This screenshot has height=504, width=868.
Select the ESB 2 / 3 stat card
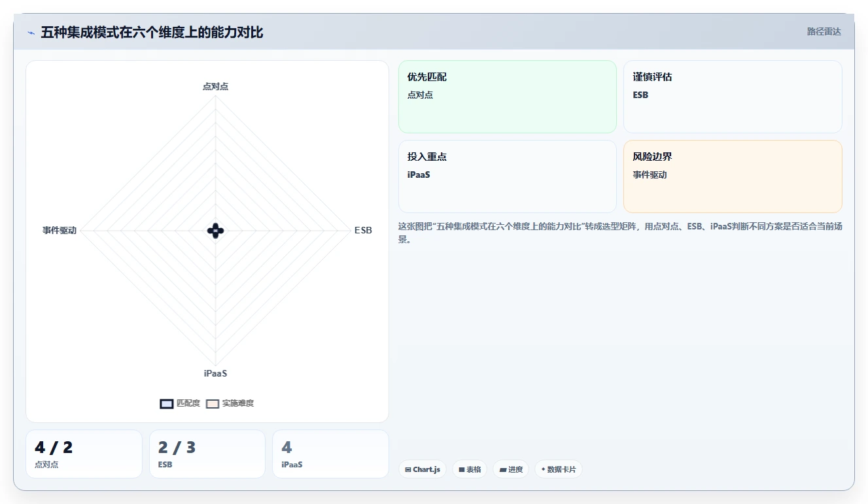tap(207, 454)
